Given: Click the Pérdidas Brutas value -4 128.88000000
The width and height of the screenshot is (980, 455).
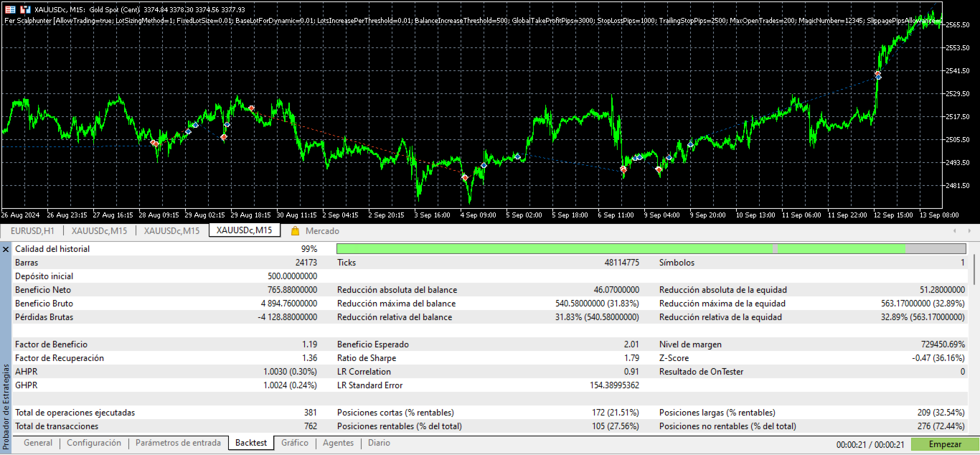Looking at the screenshot, I should click(x=287, y=317).
